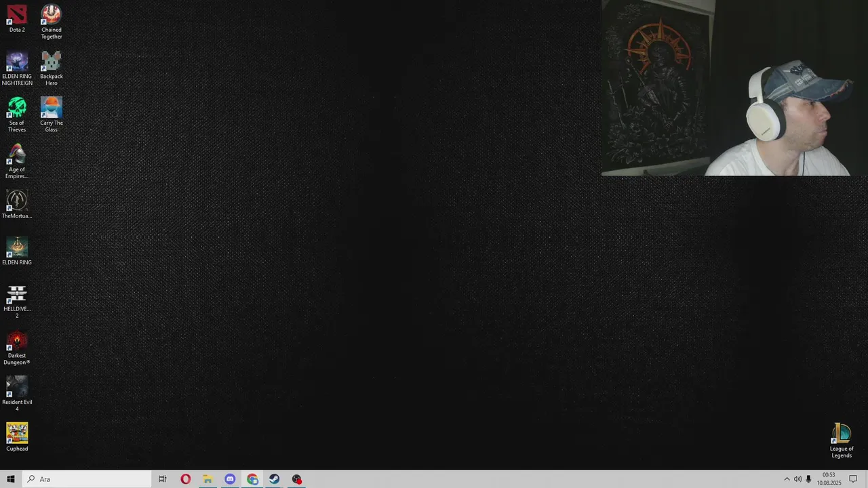Select the Sea of Thieves shortcut
Screen dimensions: 868x488
[17, 115]
